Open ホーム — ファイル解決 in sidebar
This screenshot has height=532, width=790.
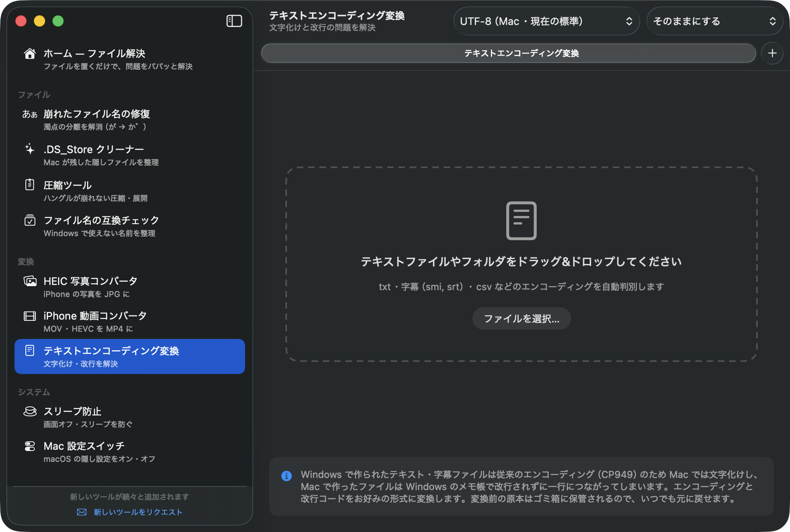pos(130,59)
